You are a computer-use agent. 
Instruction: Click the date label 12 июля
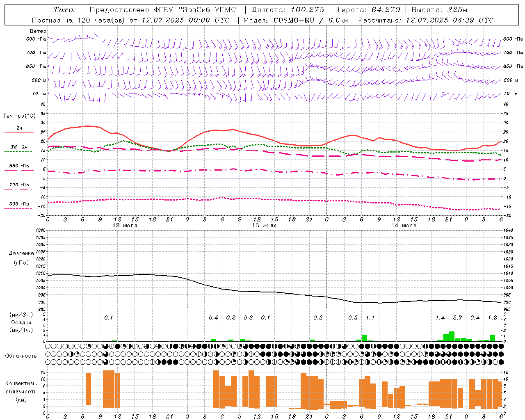pos(125,226)
